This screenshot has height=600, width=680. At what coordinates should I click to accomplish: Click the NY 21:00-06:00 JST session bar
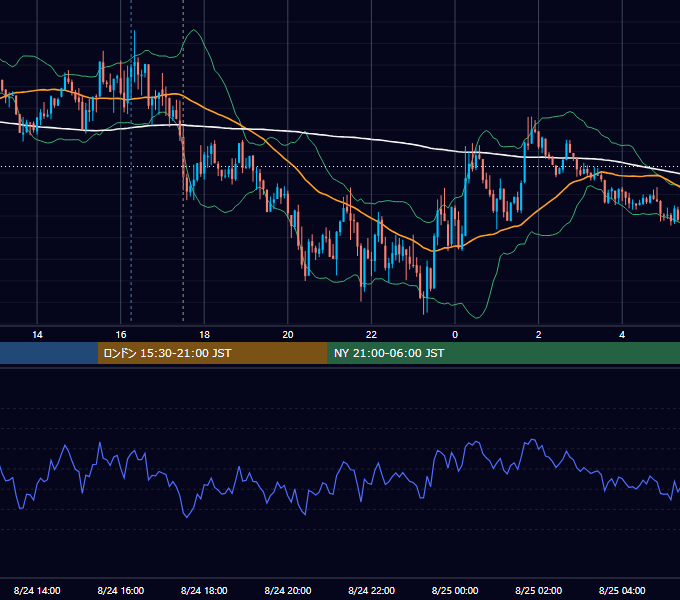point(503,353)
